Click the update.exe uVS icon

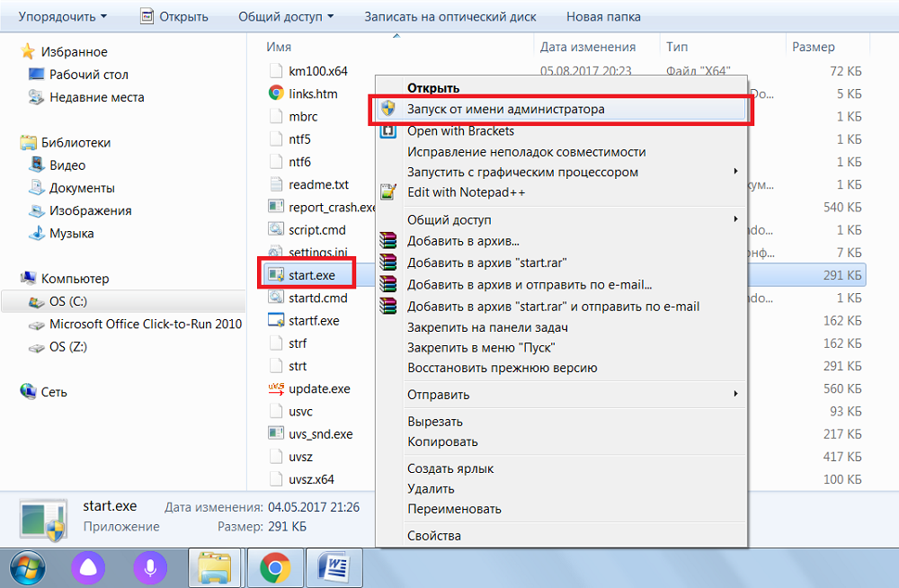[276, 388]
